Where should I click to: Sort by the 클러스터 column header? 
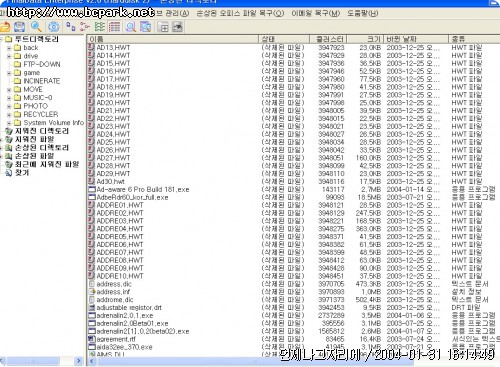(328, 39)
